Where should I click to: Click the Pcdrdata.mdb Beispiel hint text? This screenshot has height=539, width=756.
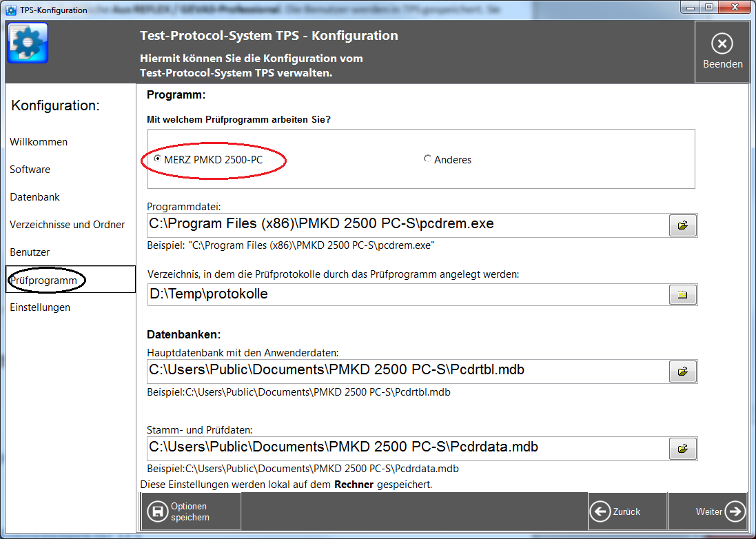point(303,468)
